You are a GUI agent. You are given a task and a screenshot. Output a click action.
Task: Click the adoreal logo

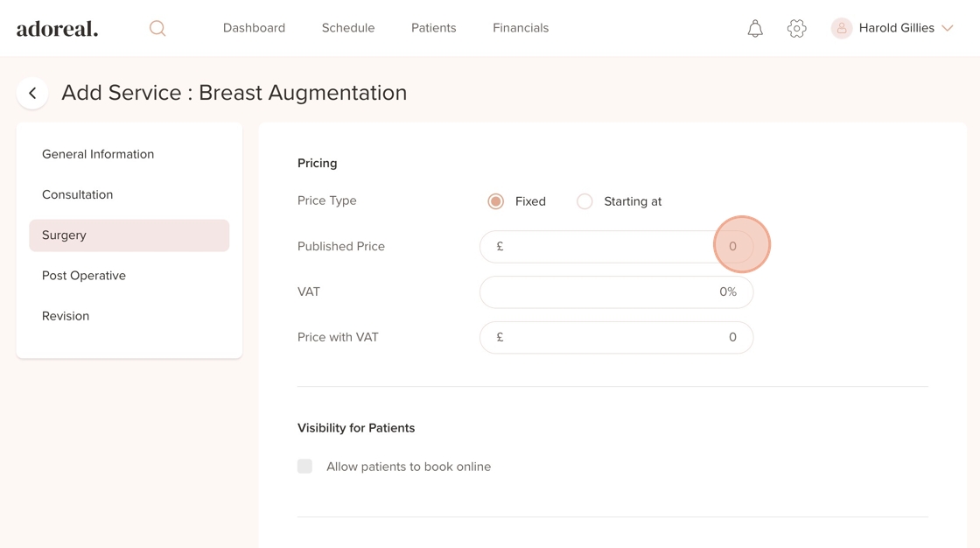(x=58, y=29)
